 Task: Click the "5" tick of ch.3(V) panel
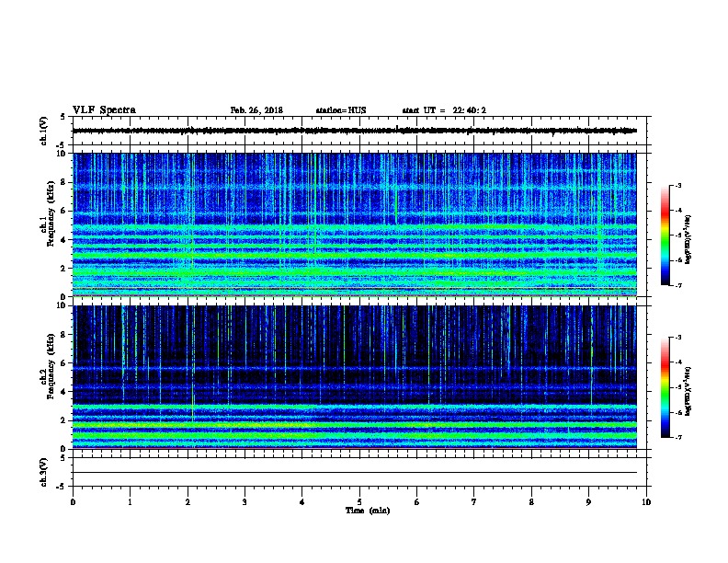[63, 458]
